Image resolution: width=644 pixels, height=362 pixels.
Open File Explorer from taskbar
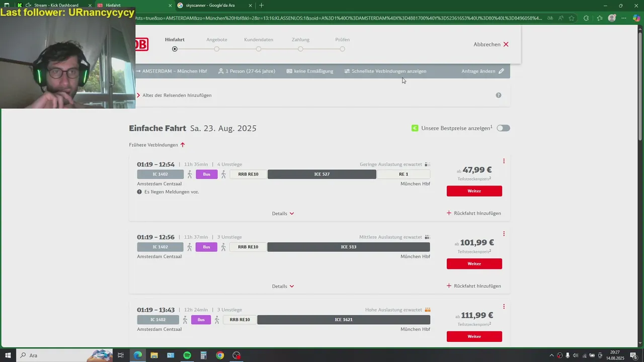[x=154, y=355]
